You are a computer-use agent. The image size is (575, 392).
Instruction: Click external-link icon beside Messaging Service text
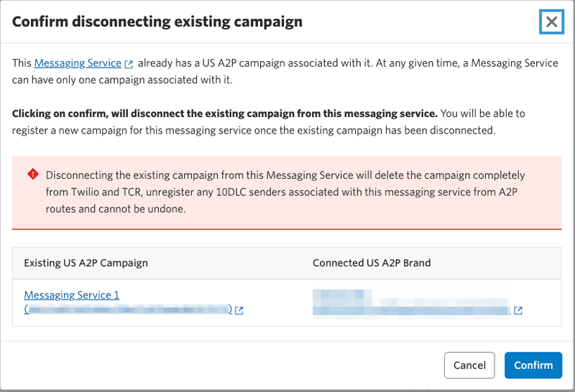point(129,64)
